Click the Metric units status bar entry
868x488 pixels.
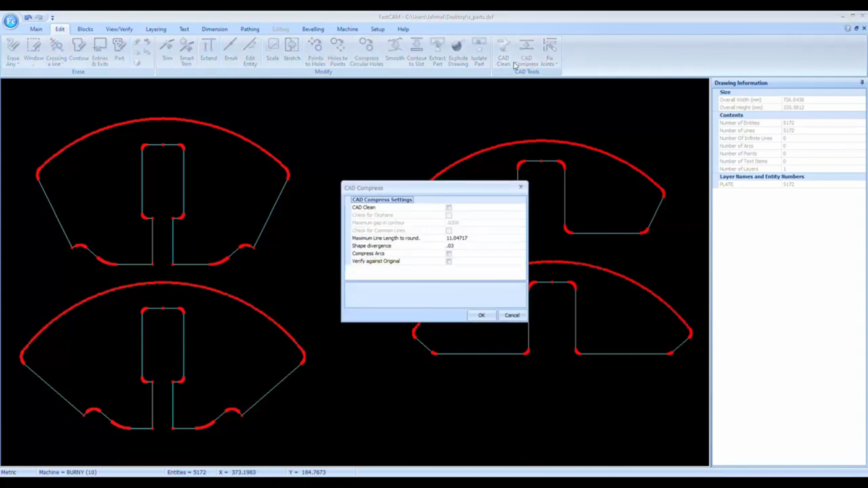coord(9,472)
